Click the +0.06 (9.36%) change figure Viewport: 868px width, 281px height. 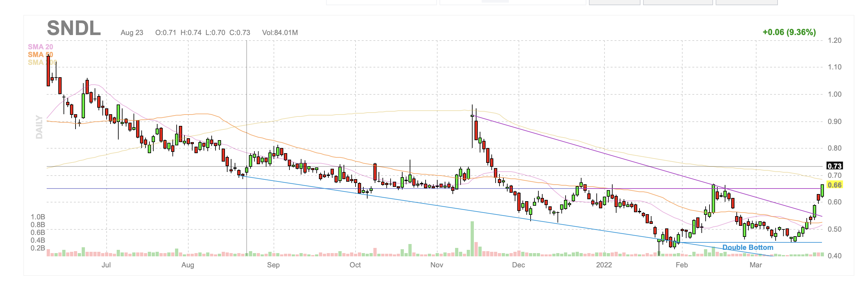pyautogui.click(x=789, y=32)
